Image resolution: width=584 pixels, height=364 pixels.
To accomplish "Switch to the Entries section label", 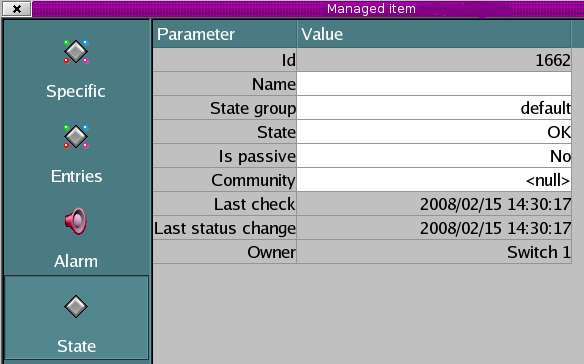I will click(x=76, y=176).
